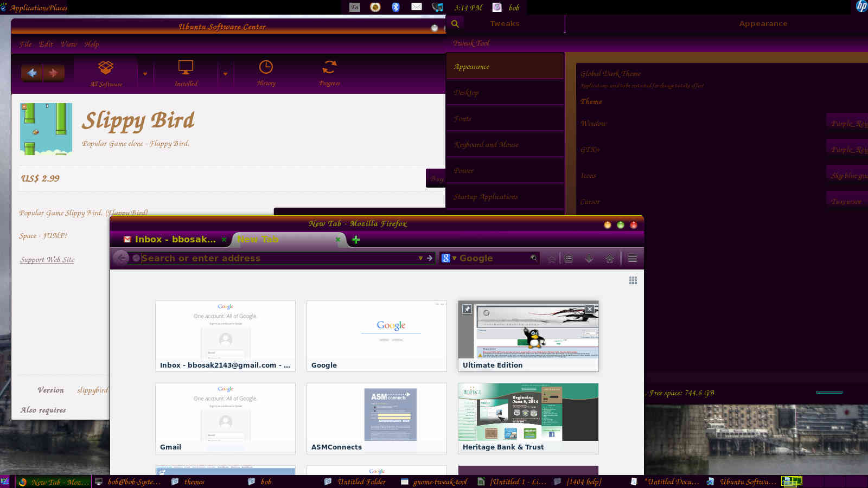Open the ASMConnects thumbnail tile

coord(376,419)
